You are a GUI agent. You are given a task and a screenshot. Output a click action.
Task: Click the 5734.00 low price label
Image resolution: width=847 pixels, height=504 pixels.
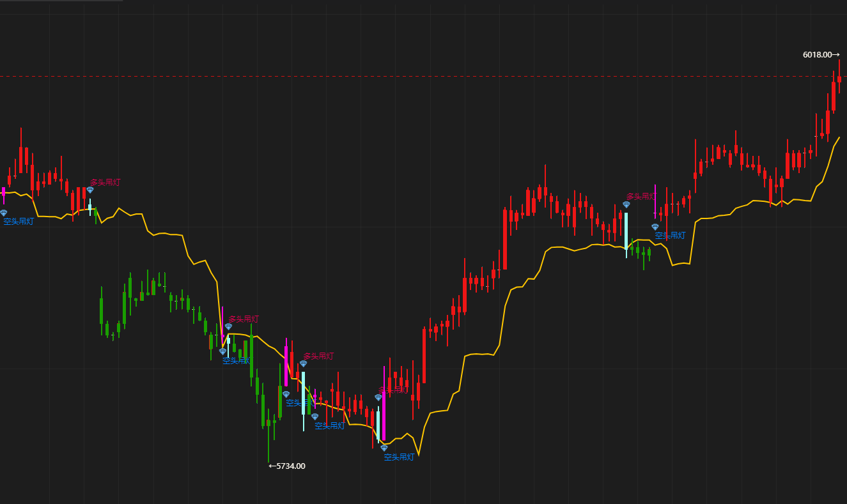click(x=287, y=466)
